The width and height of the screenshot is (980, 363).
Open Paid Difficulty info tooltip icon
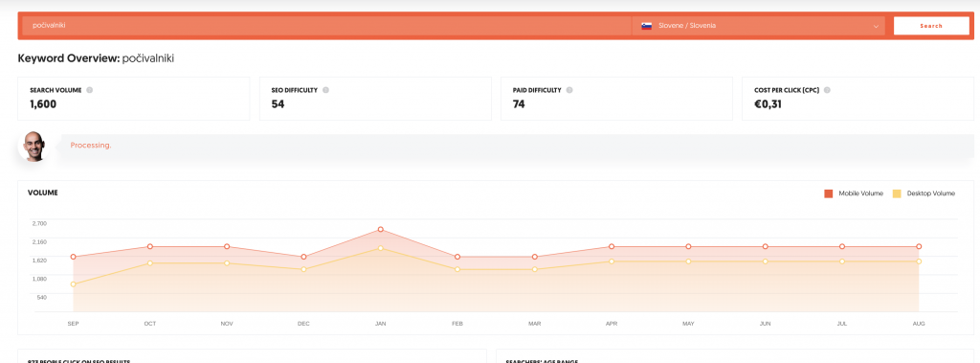pos(568,90)
